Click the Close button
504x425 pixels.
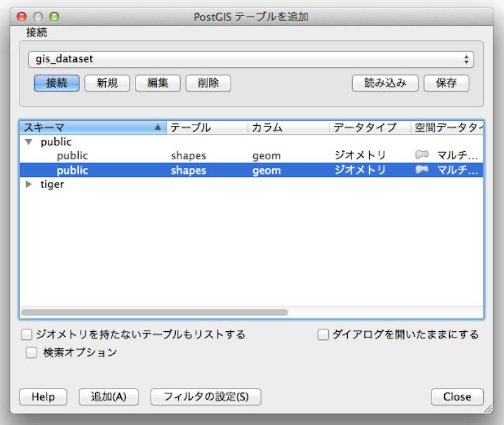pyautogui.click(x=457, y=397)
